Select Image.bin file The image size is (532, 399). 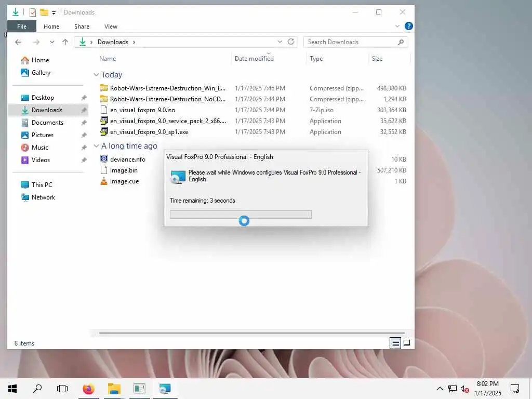(124, 170)
